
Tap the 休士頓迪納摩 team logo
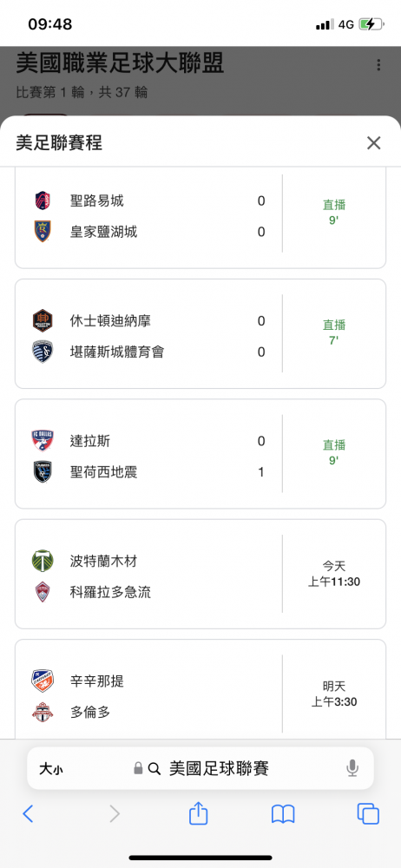pos(43,320)
